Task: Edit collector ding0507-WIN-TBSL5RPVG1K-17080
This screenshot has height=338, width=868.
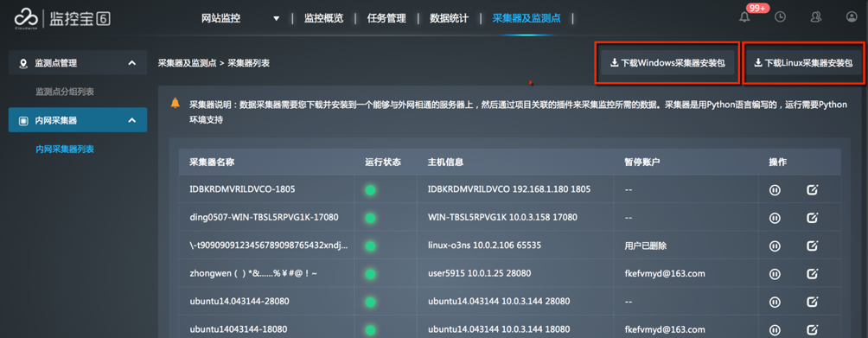Action: pos(812,218)
